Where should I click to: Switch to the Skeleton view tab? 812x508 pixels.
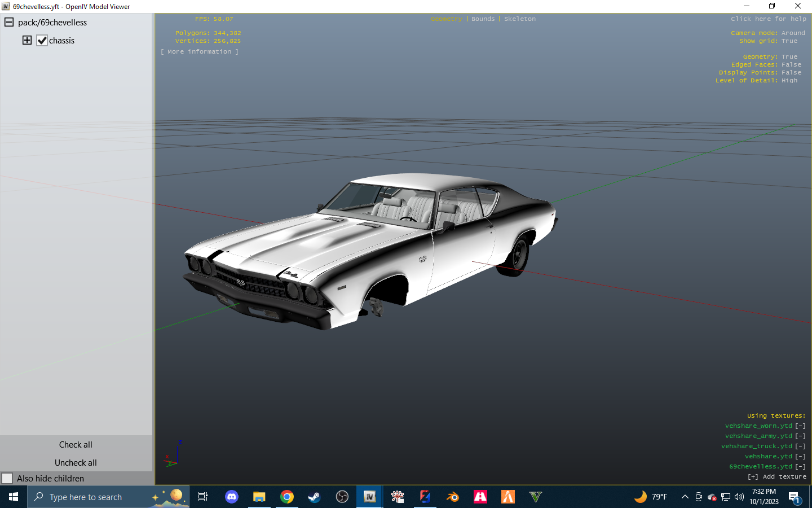pyautogui.click(x=520, y=19)
